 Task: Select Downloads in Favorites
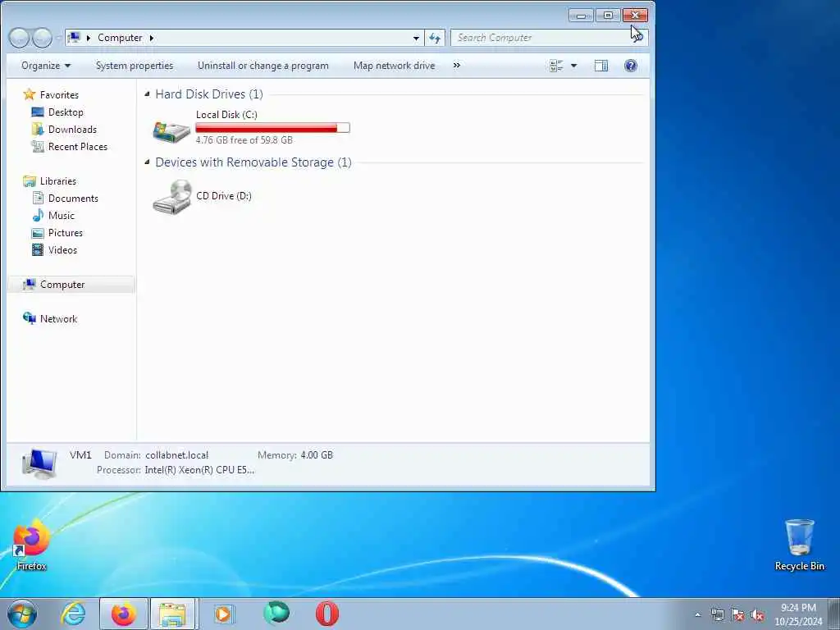[72, 129]
